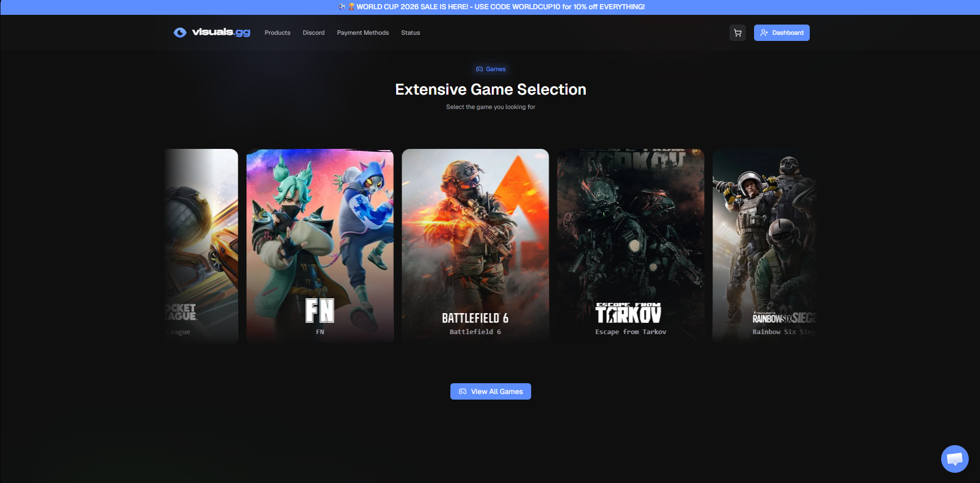
Task: Open the Discord nav link
Action: click(x=313, y=33)
